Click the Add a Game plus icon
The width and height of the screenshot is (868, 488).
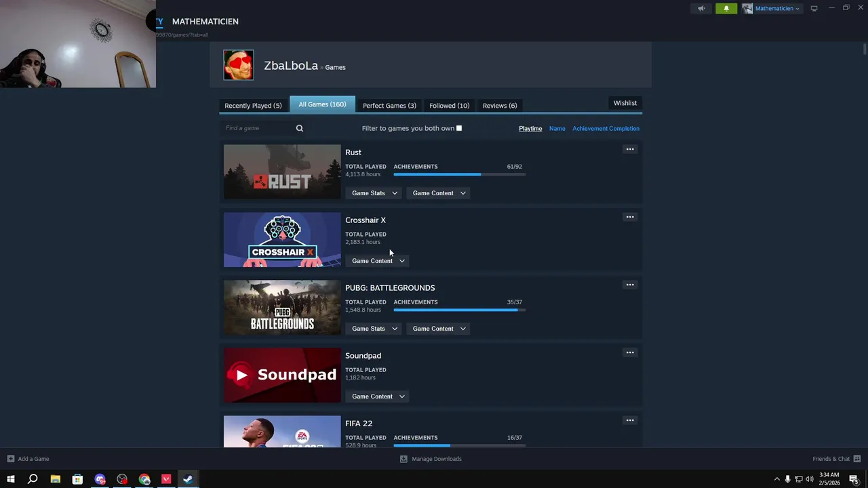[x=10, y=459]
